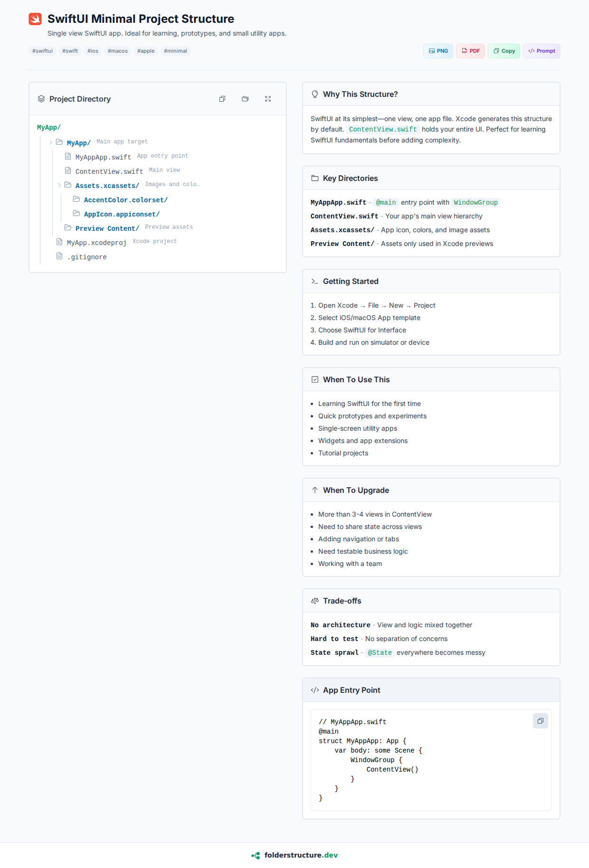The width and height of the screenshot is (589, 868).
Task: Collapse the Assets.xcassets folder chevron
Action: pos(59,185)
